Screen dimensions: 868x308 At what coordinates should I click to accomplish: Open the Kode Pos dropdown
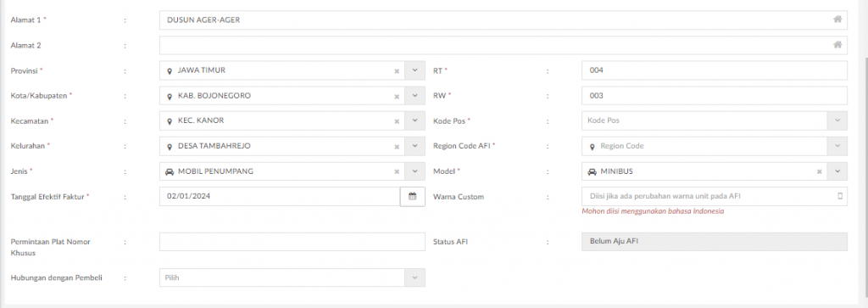click(x=714, y=120)
